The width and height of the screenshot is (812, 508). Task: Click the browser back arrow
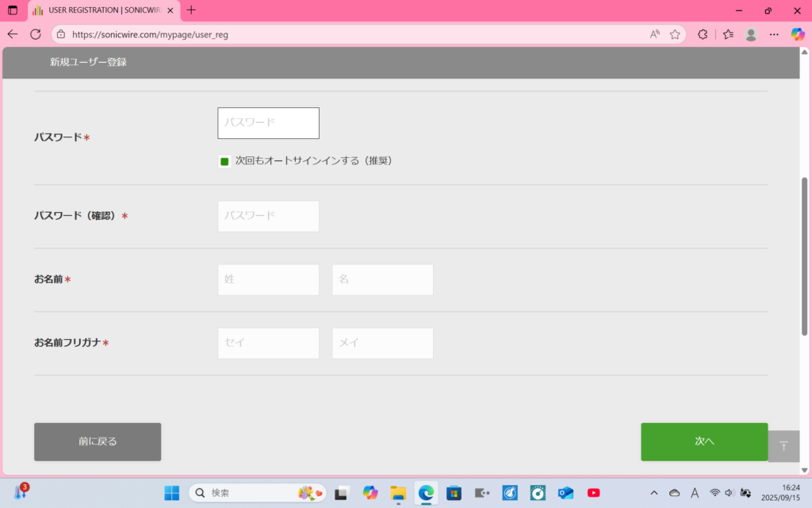(13, 34)
